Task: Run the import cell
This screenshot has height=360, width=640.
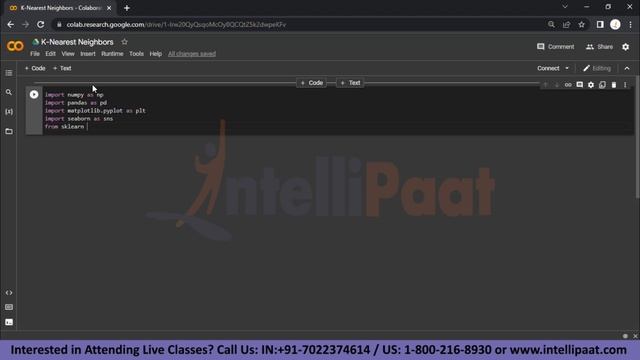Action: 34,94
